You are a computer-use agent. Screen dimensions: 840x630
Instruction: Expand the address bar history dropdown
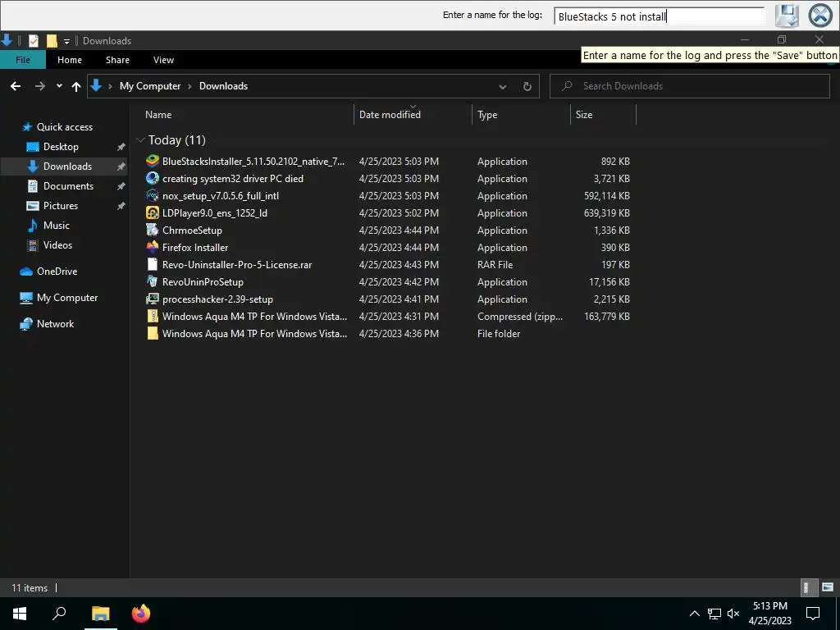point(503,87)
